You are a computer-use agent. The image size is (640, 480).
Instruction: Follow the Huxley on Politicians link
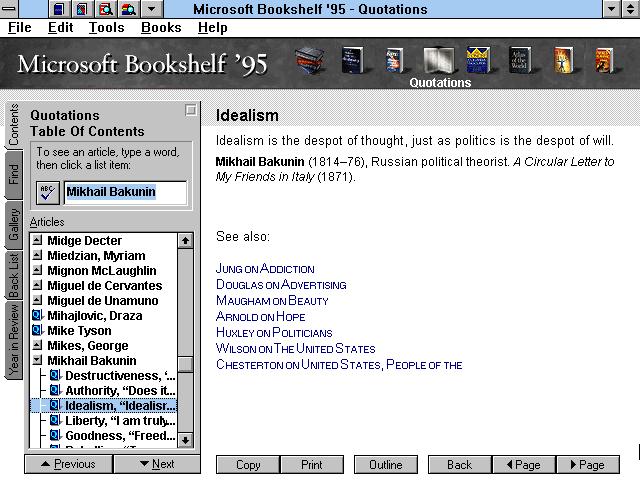pos(274,332)
